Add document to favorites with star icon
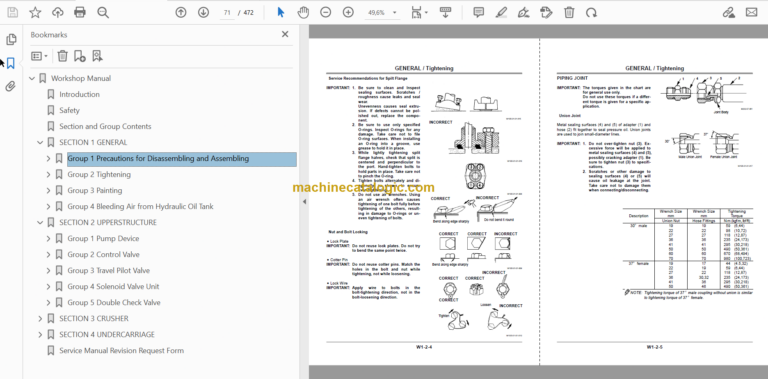Screen dimensions: 768x379 tap(35, 12)
